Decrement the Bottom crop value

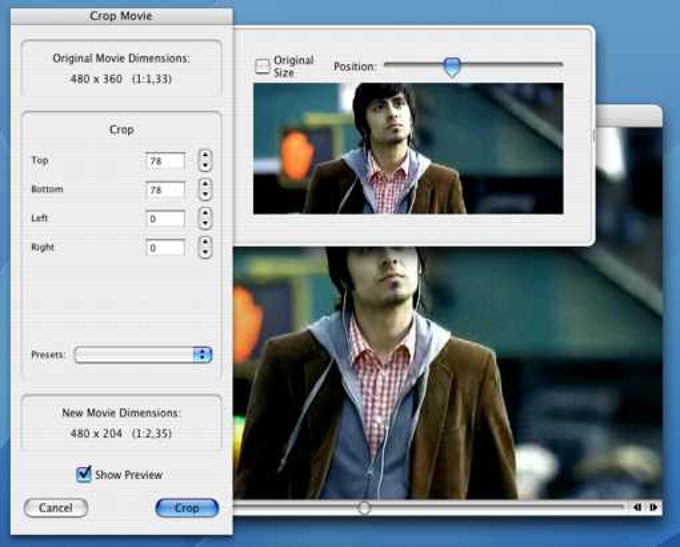[x=205, y=195]
